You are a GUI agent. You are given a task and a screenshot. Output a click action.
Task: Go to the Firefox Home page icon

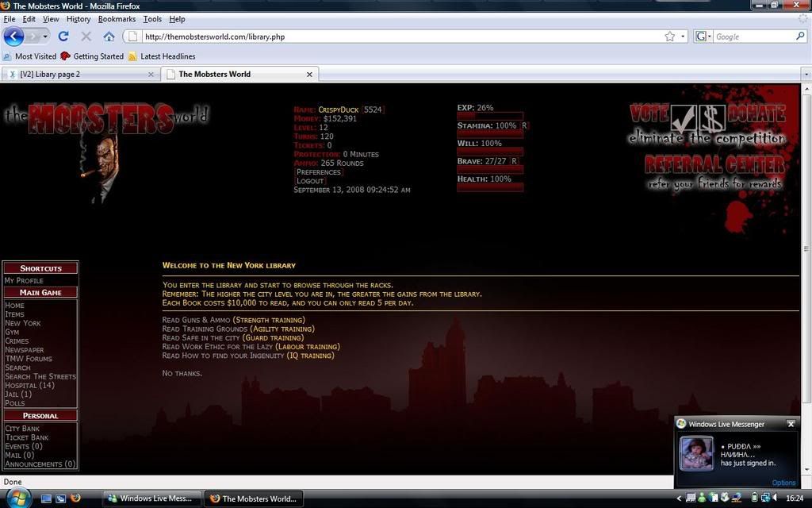[x=109, y=37]
